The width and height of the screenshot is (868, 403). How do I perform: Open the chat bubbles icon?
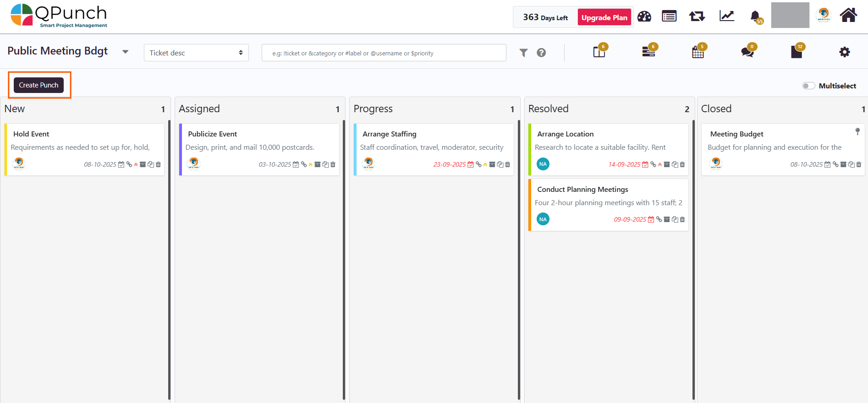coord(747,52)
